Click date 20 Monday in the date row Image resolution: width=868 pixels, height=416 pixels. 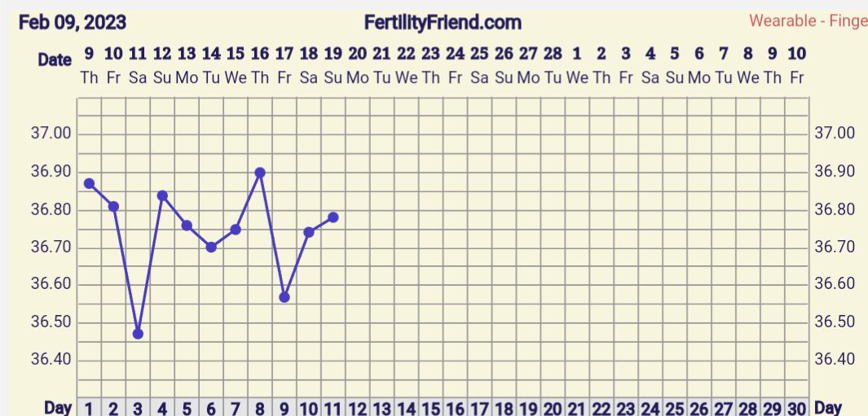point(357,64)
